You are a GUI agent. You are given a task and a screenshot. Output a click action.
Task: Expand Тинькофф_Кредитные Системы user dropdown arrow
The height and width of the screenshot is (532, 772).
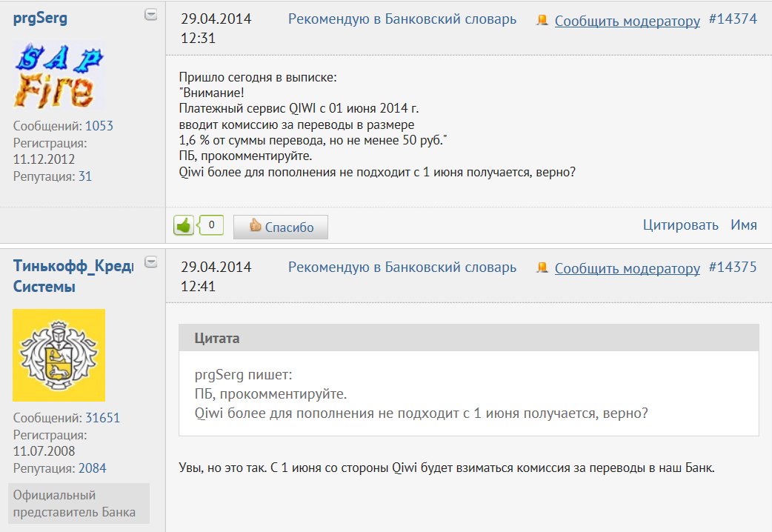(x=150, y=262)
